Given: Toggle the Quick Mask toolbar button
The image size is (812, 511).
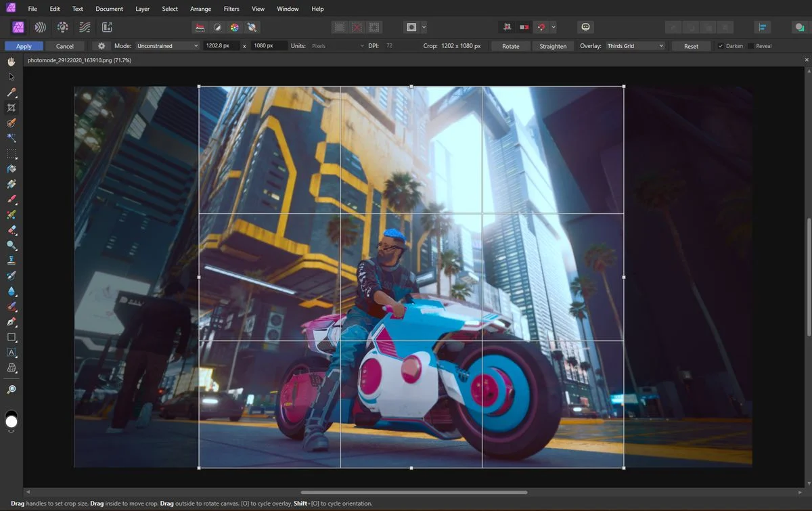Looking at the screenshot, I should click(411, 27).
